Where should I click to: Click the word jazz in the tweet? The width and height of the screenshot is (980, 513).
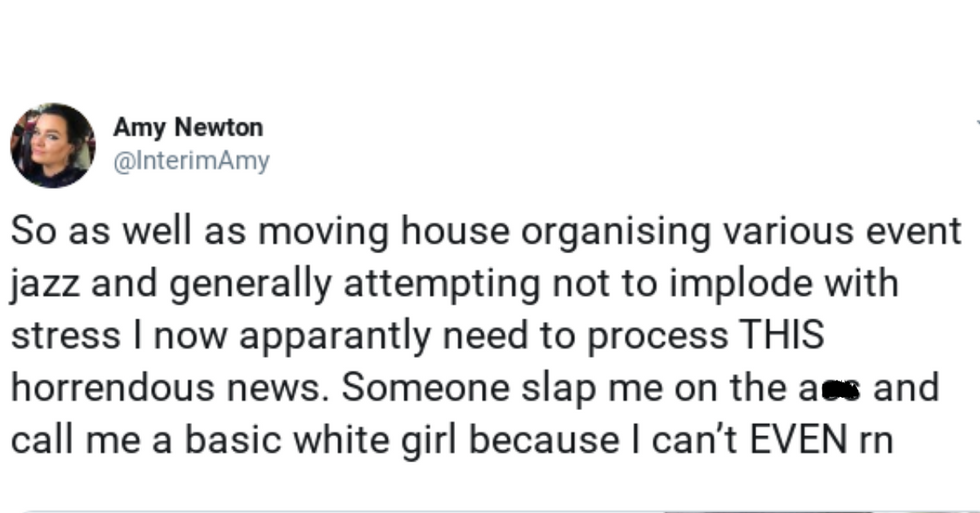45,284
